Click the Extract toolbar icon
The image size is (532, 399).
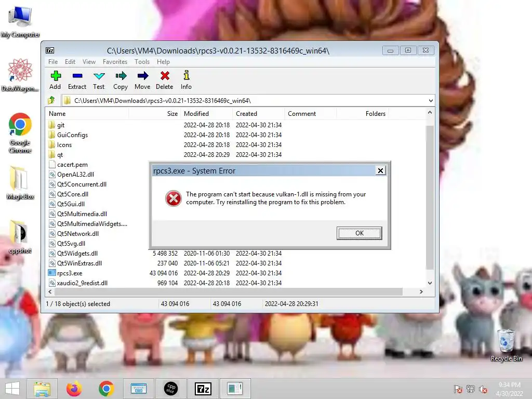(77, 76)
